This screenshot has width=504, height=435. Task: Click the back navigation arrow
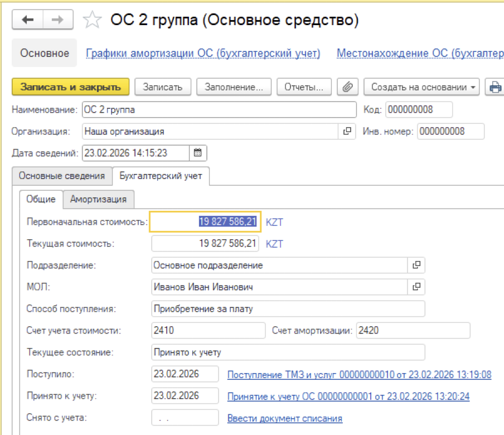tap(28, 20)
